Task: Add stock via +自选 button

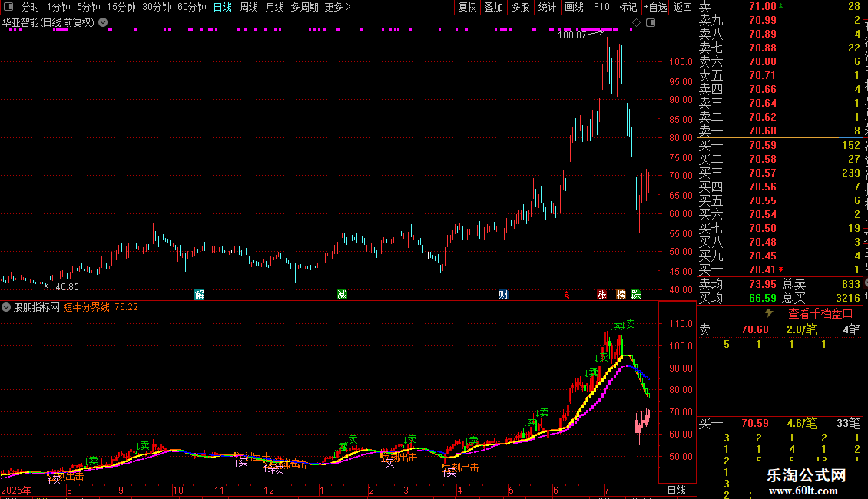Action: tap(655, 7)
